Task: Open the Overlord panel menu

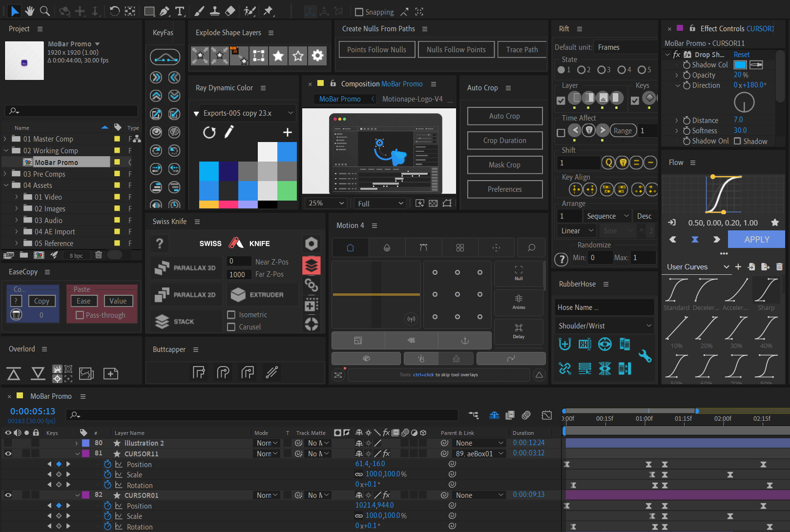Action: coord(44,349)
